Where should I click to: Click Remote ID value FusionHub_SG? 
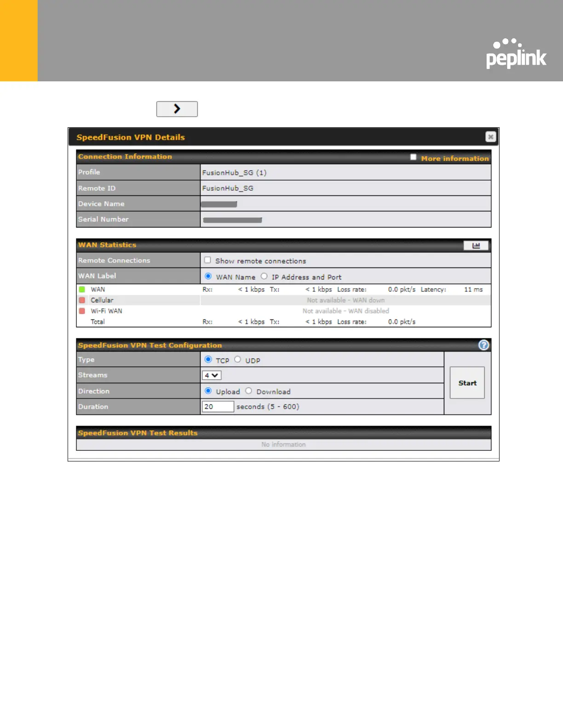pyautogui.click(x=228, y=188)
